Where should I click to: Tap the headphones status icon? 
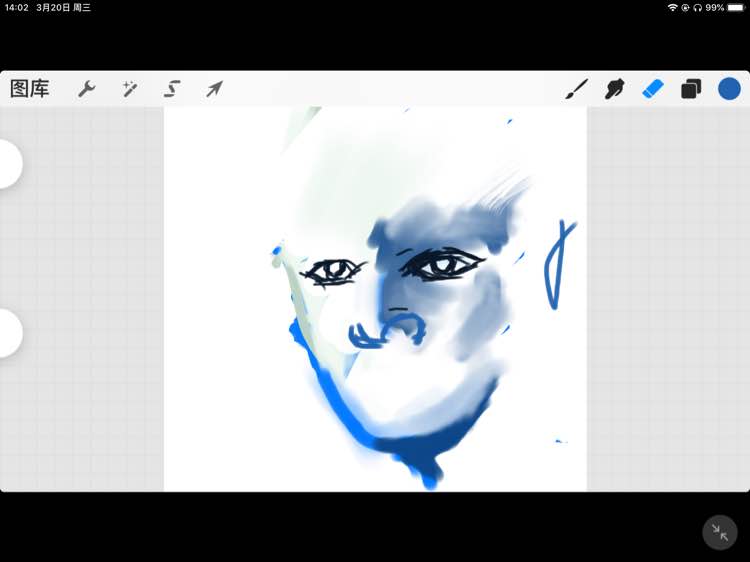(x=697, y=8)
